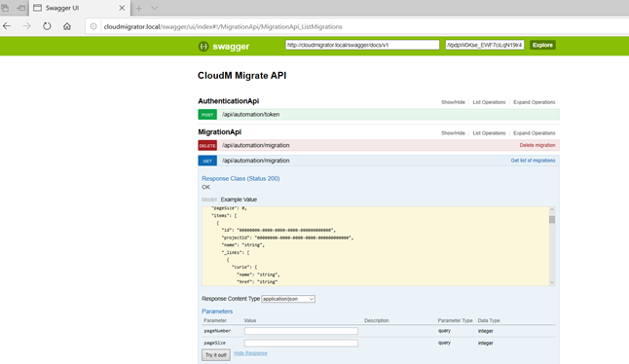Click the GET method badge

tap(207, 161)
